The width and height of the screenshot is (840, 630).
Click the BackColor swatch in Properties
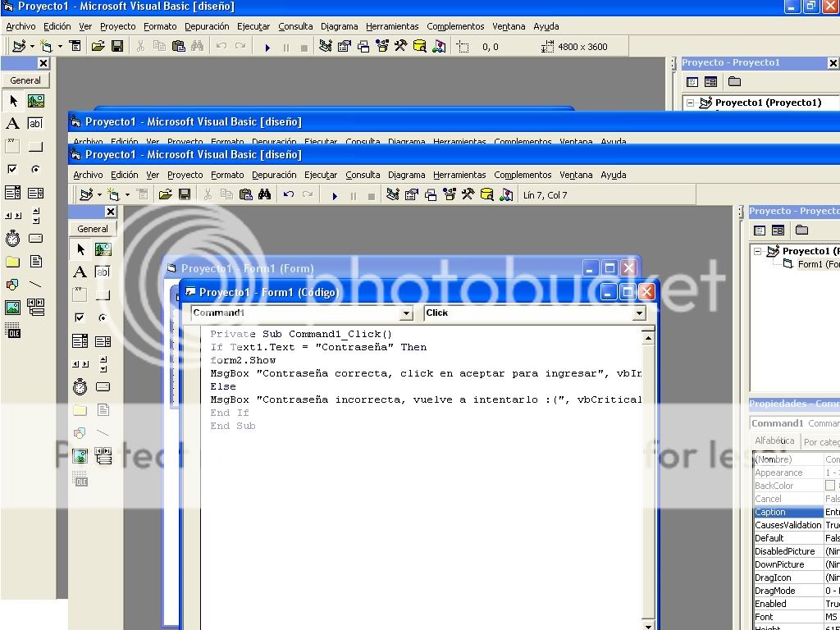coord(830,486)
